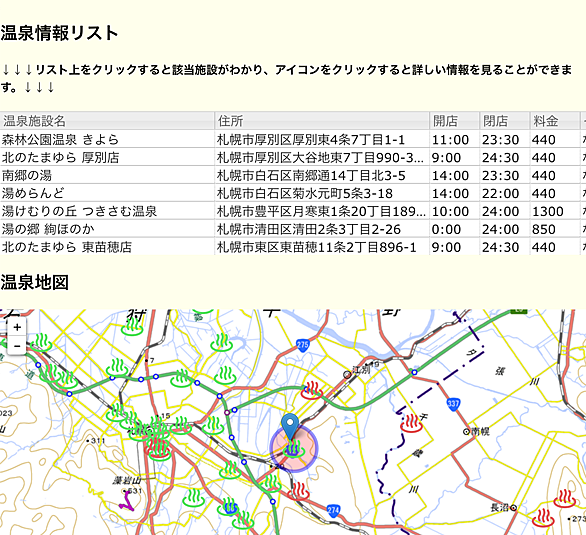Click the red onsen icon beside 長沼

tap(543, 517)
